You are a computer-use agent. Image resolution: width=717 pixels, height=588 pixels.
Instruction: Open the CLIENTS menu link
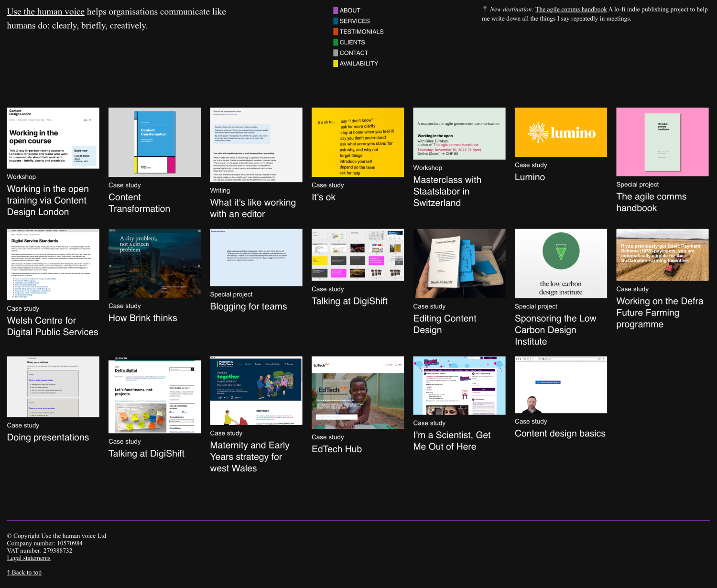(352, 42)
